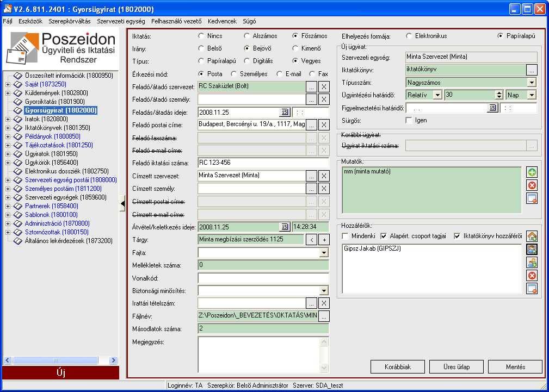This screenshot has height=392, width=549.
Task: Browse for file via Fájlnév ellipsis button
Action: (324, 316)
